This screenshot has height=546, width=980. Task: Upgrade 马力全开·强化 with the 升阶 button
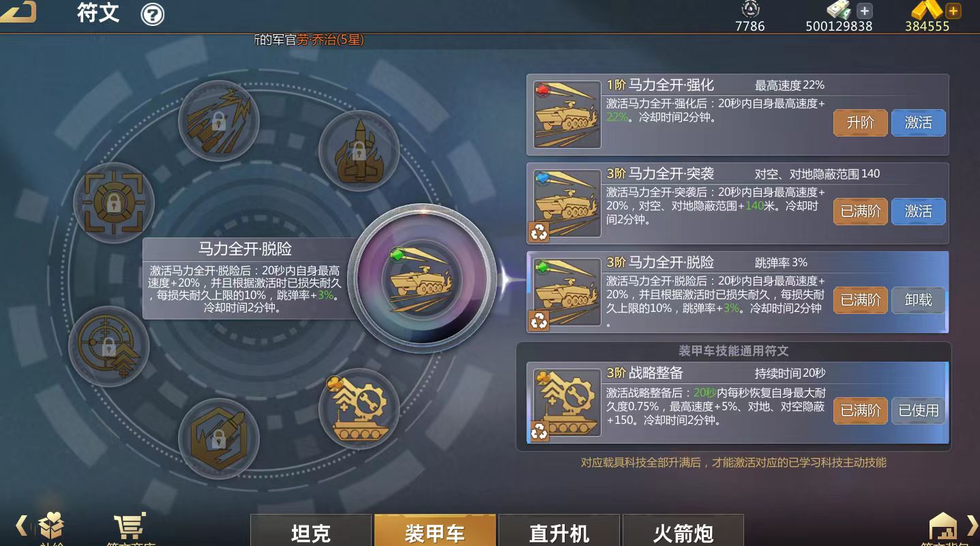pyautogui.click(x=860, y=123)
